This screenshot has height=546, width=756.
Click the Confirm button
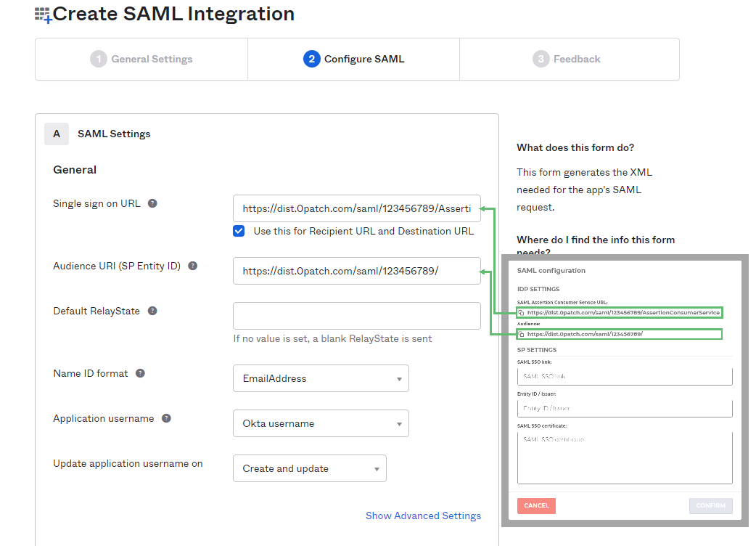710,506
